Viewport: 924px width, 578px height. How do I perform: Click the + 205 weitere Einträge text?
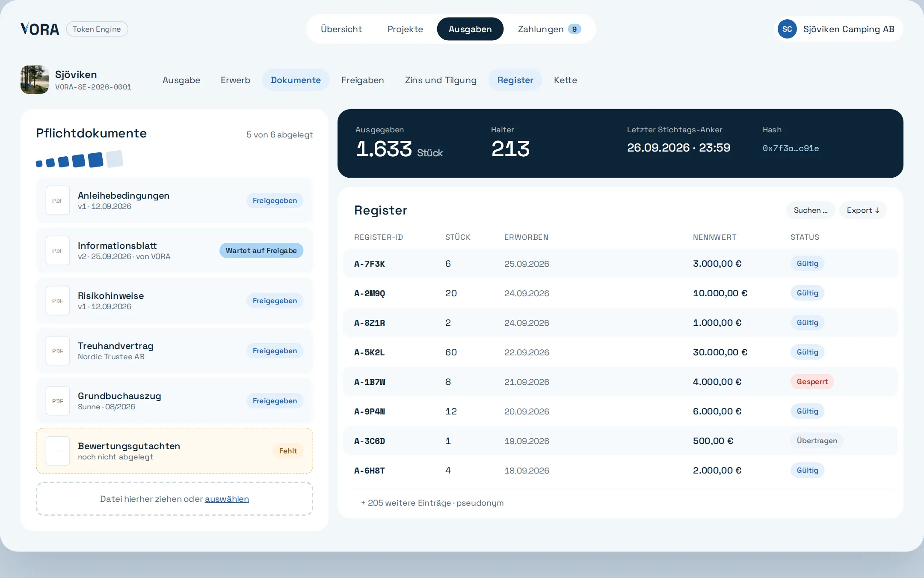432,503
